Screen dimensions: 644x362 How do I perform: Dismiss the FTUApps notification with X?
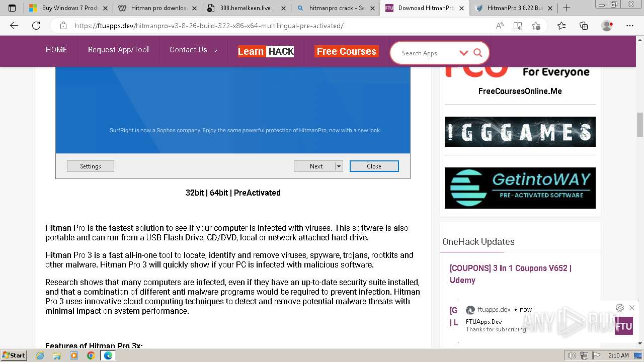point(632,308)
